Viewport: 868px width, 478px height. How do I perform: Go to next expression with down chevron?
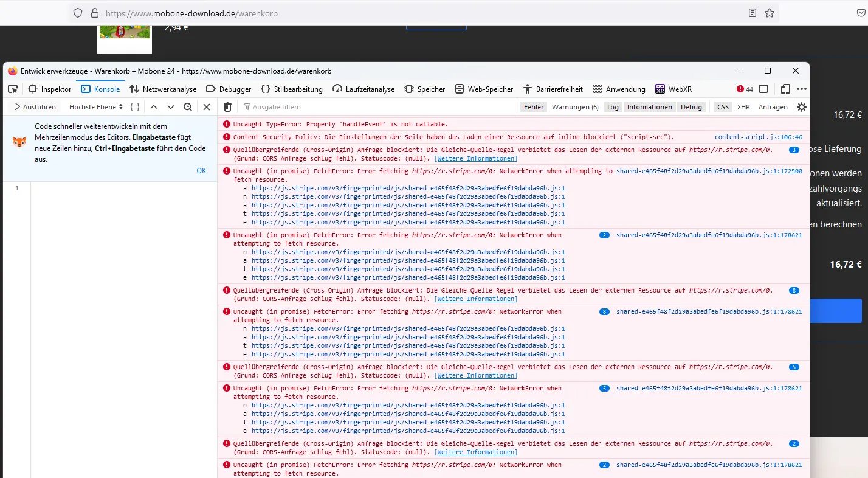[171, 107]
